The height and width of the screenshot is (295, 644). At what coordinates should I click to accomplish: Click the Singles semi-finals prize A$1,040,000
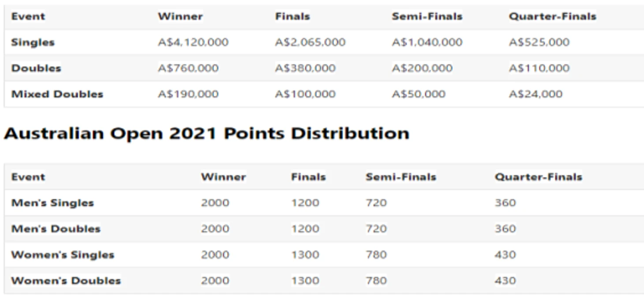[427, 42]
